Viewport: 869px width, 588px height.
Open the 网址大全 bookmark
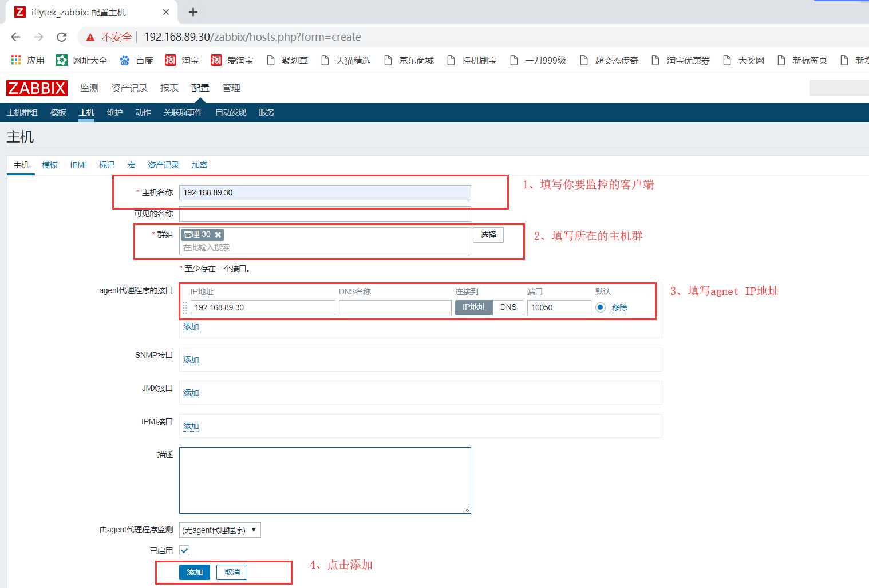pos(82,60)
